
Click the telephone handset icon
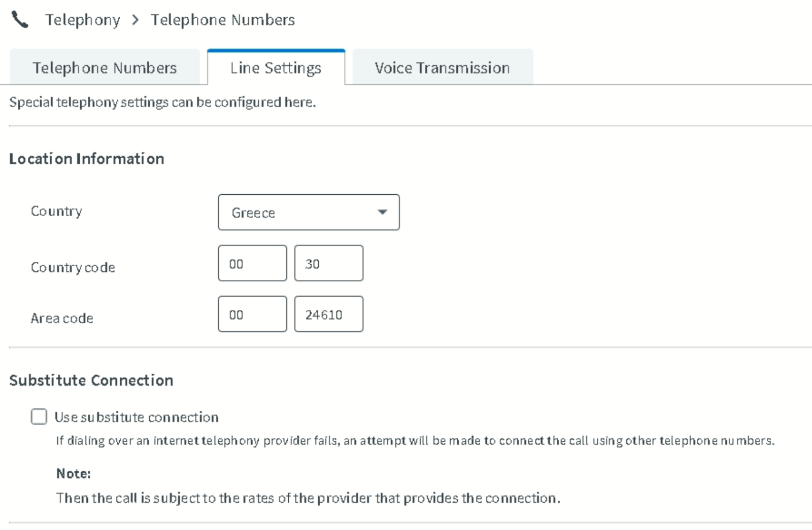tap(20, 20)
